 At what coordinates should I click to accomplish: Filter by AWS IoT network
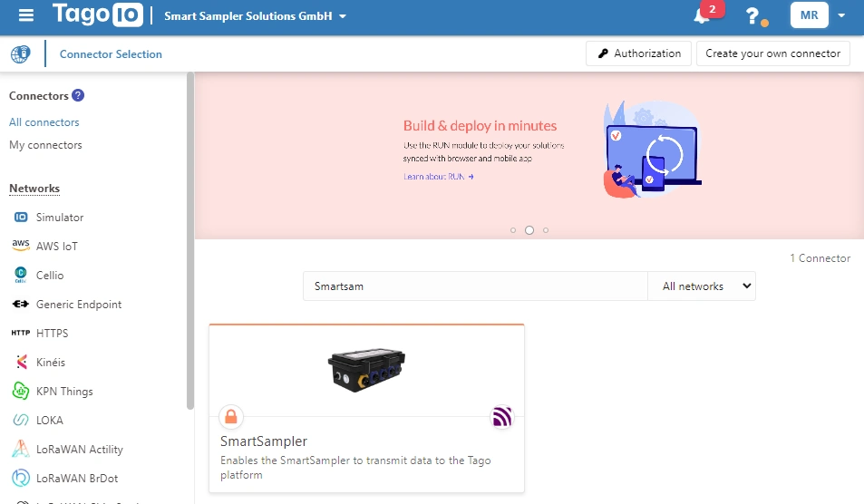click(57, 247)
